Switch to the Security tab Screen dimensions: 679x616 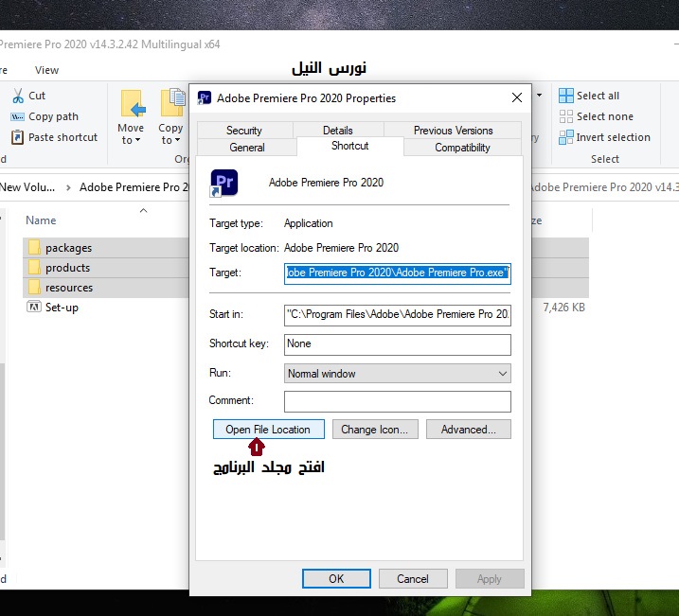coord(244,131)
